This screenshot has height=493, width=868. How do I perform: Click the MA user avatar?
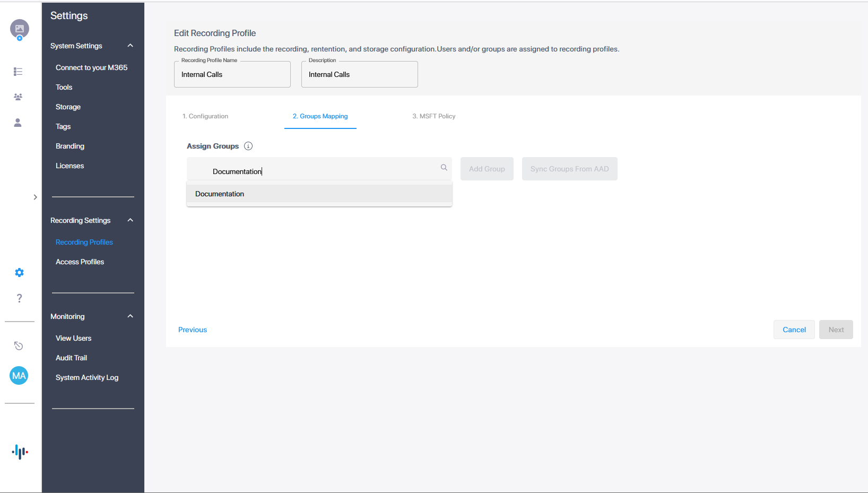point(19,376)
